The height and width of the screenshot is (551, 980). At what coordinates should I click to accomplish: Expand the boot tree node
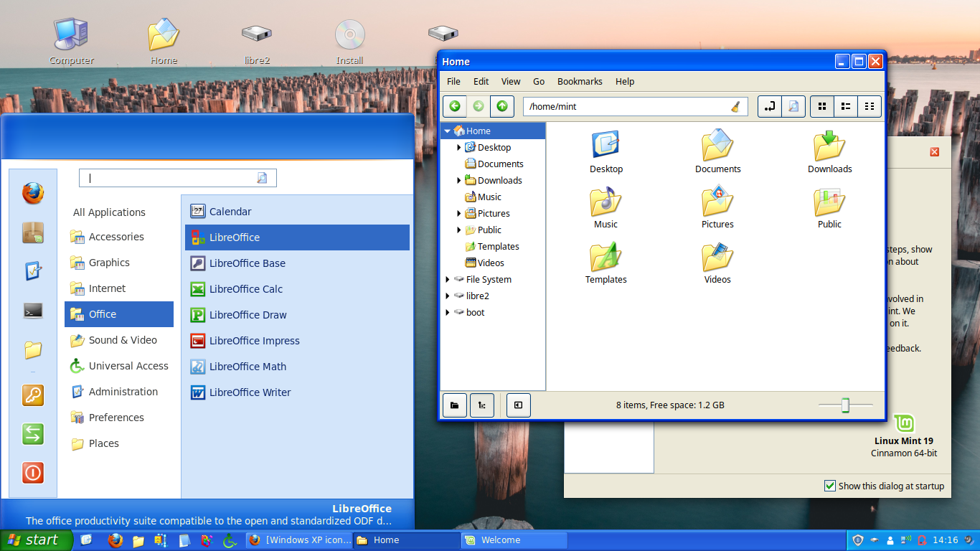448,312
